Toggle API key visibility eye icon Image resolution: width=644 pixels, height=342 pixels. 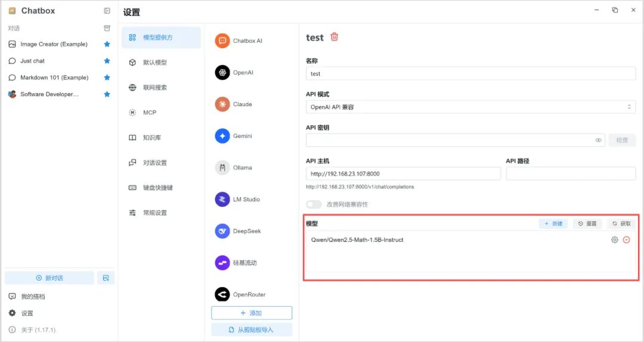pyautogui.click(x=599, y=140)
